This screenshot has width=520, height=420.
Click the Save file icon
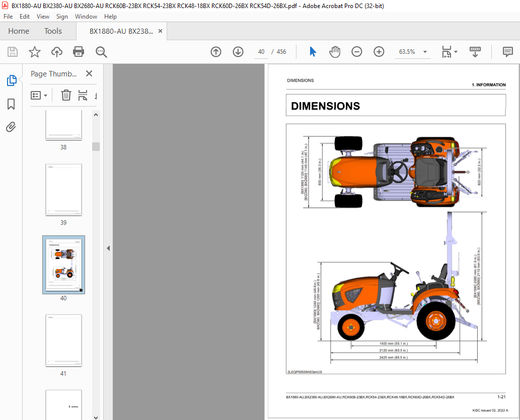(x=13, y=52)
